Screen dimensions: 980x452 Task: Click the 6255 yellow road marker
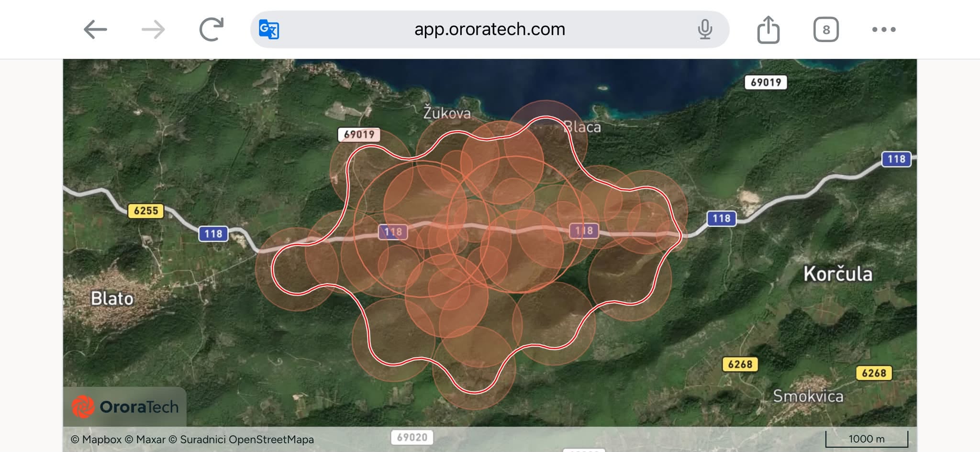point(146,210)
